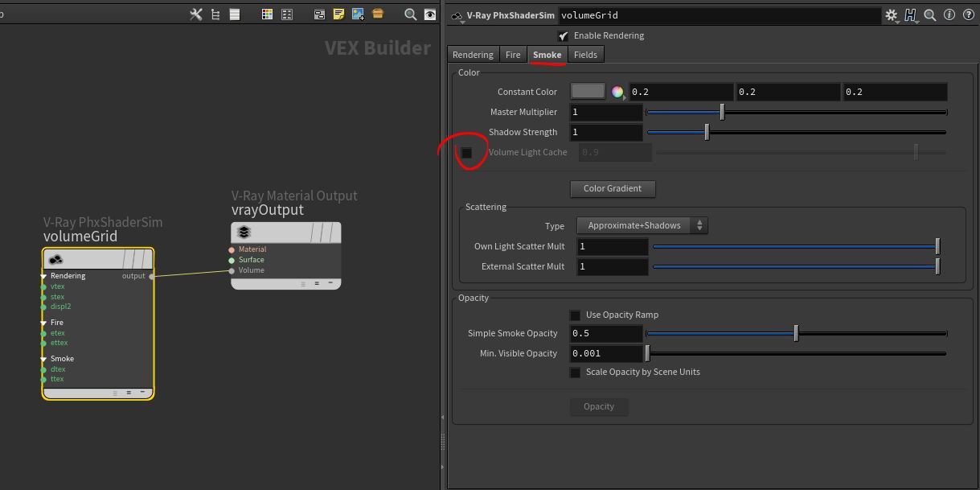
Task: Click the bypass flag stripe on volumeGrid node
Action: (127, 259)
